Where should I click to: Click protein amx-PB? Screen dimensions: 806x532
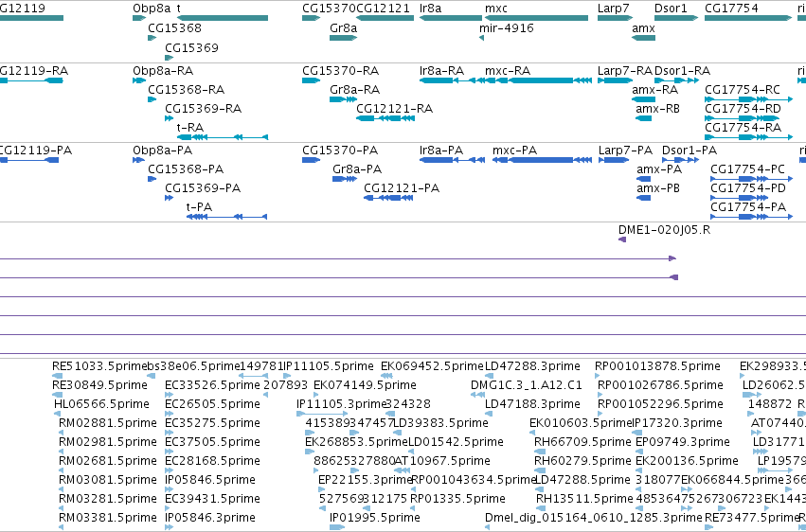point(643,198)
